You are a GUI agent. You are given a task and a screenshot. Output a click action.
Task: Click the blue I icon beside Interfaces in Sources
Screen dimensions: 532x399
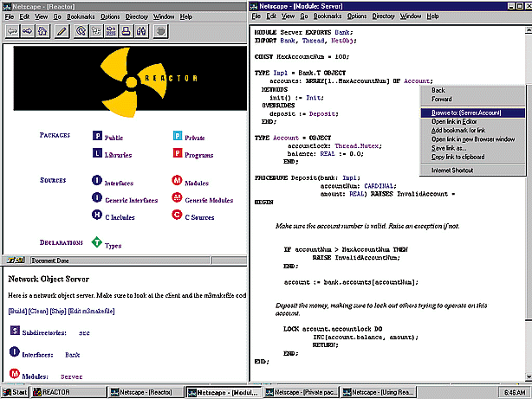(x=97, y=180)
